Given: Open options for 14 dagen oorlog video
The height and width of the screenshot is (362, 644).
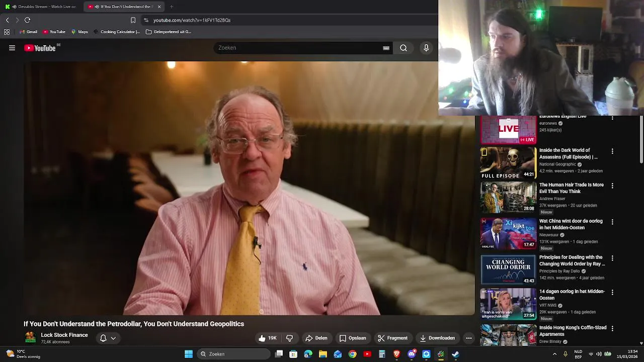Looking at the screenshot, I should point(612,292).
